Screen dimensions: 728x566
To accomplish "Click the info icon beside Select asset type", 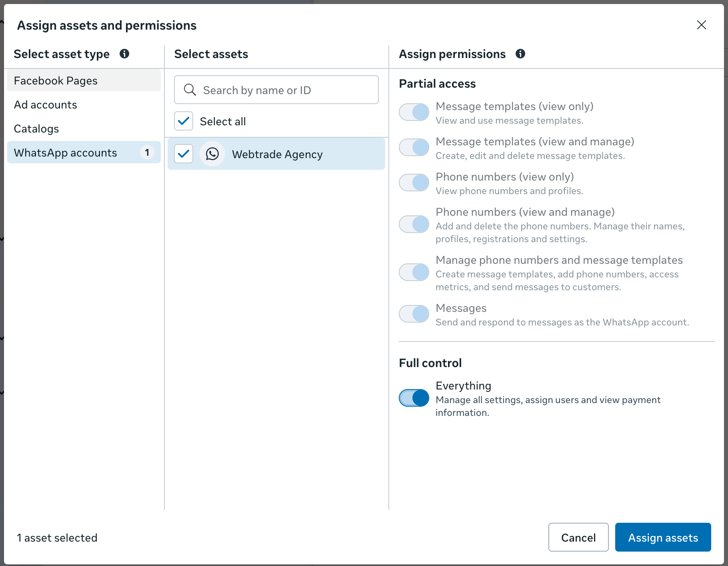I will [x=124, y=54].
